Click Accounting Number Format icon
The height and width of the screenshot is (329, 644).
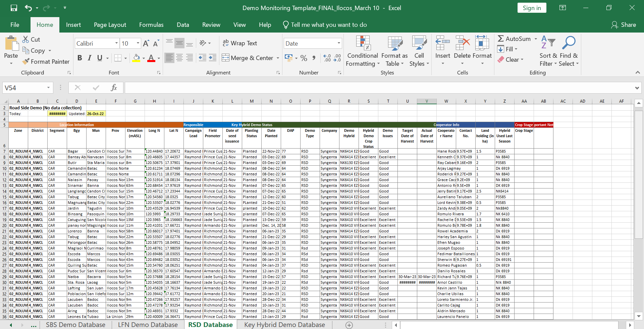click(x=288, y=58)
